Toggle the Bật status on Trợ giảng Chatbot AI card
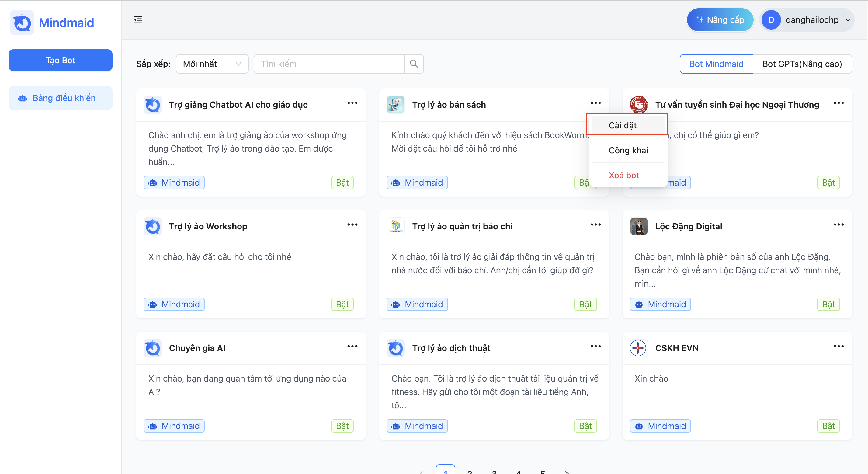The width and height of the screenshot is (868, 474). click(342, 182)
